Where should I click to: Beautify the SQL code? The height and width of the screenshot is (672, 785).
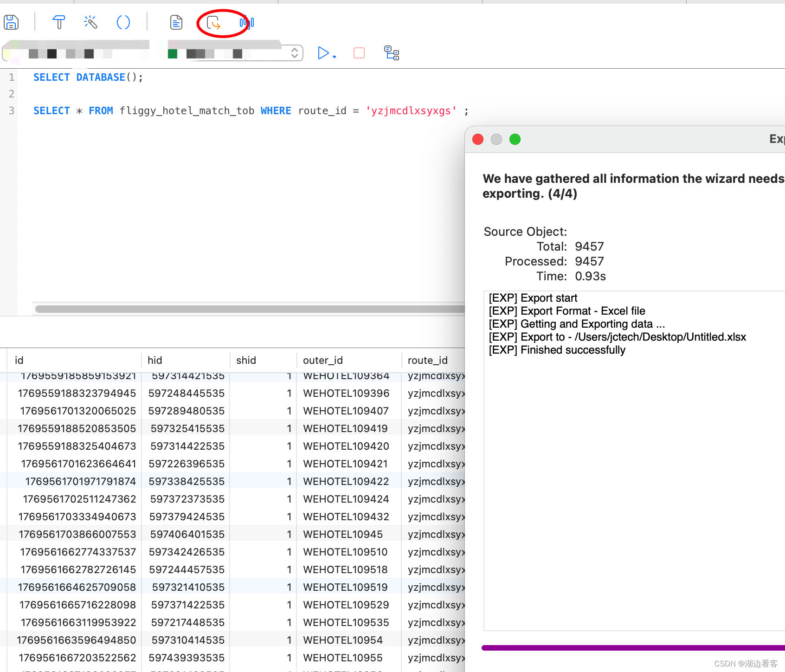(90, 22)
